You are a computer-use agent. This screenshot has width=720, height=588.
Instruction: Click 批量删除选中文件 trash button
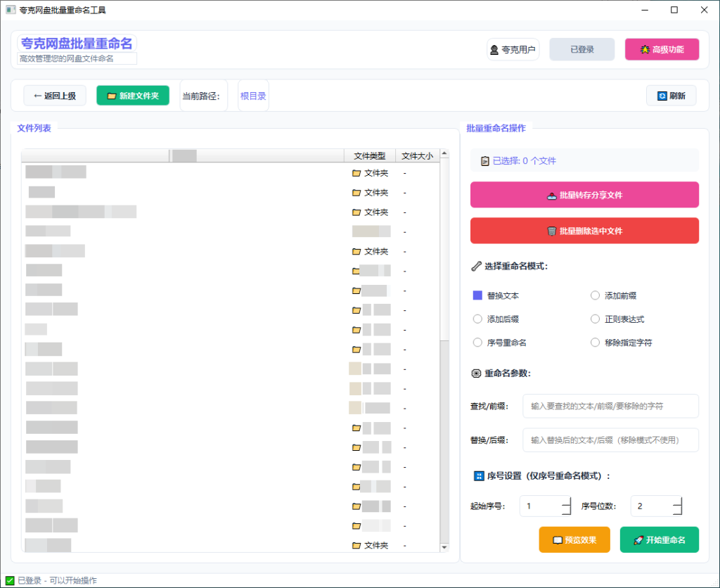click(584, 231)
